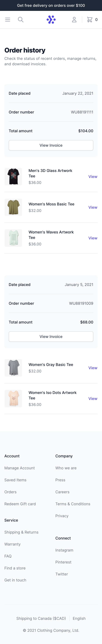The height and width of the screenshot is (644, 102).
Task: Click the store logo in header
Action: pyautogui.click(x=51, y=19)
